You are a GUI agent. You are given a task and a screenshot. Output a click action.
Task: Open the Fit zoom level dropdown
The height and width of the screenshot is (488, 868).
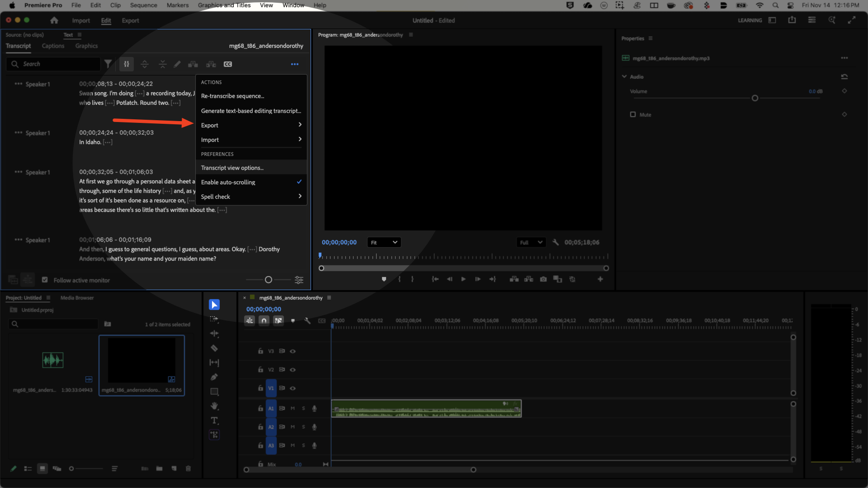(x=384, y=243)
